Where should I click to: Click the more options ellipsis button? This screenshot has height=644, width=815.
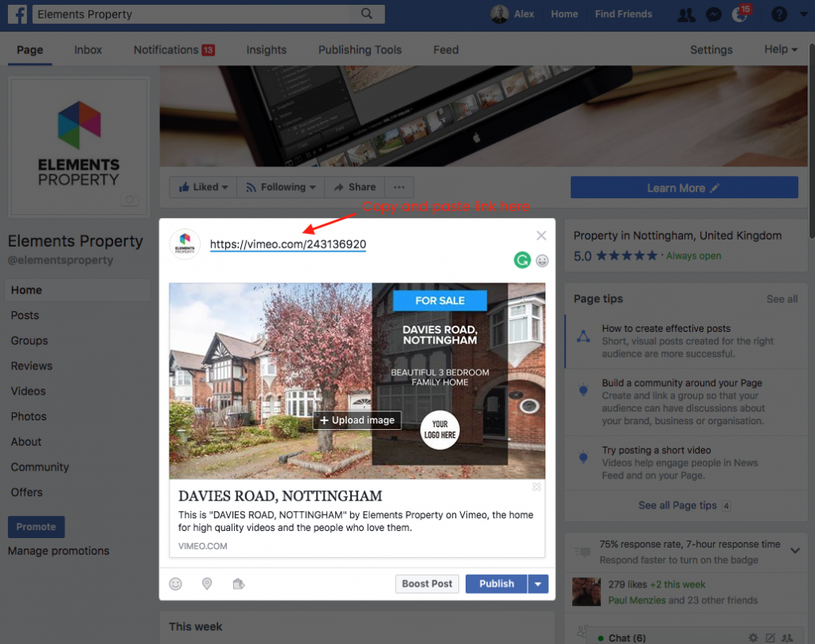400,187
